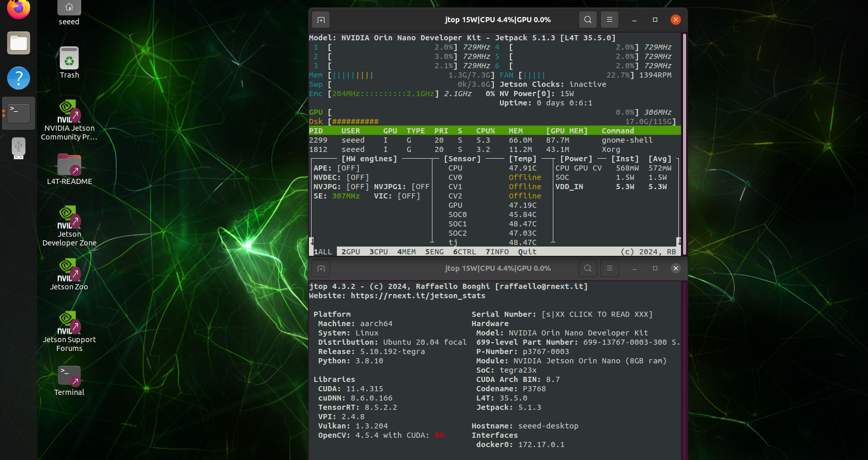Open the Trash desktop icon

pos(69,63)
